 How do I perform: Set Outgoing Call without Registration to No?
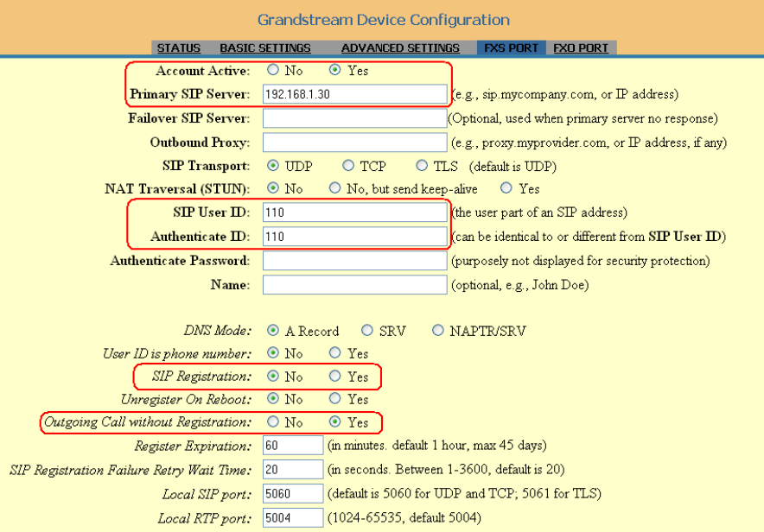[x=273, y=421]
